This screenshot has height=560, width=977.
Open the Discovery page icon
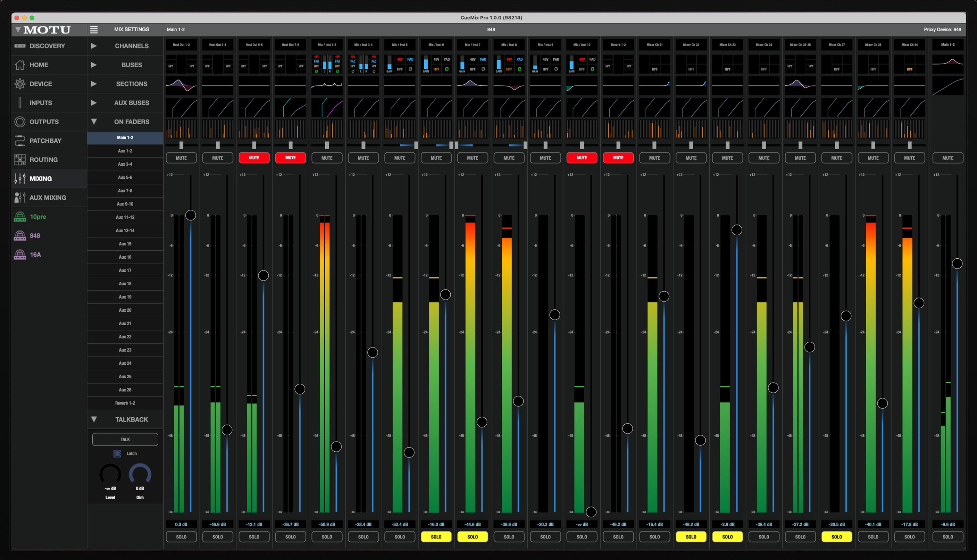point(20,46)
